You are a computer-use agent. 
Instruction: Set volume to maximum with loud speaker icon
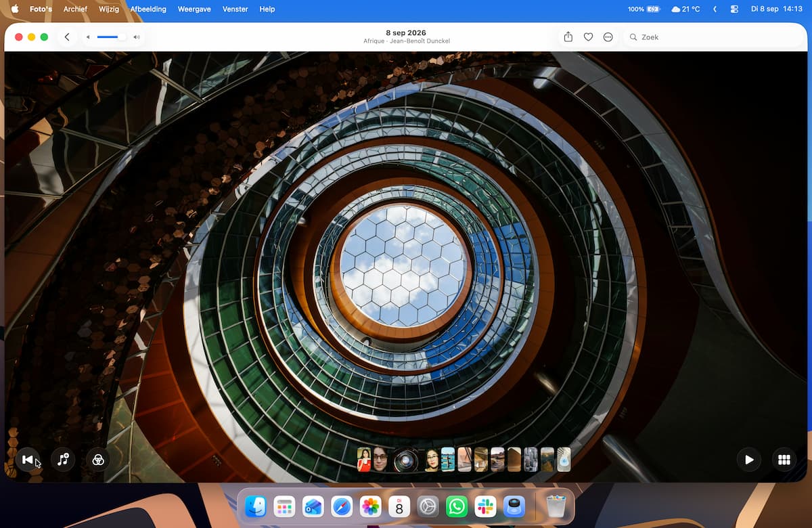137,37
